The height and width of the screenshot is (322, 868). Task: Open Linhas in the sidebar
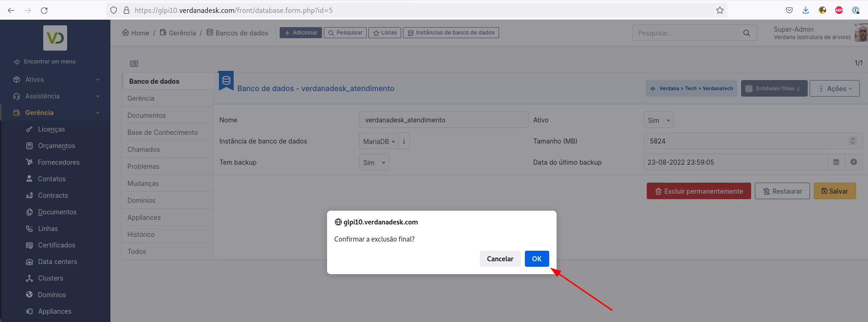(x=48, y=229)
